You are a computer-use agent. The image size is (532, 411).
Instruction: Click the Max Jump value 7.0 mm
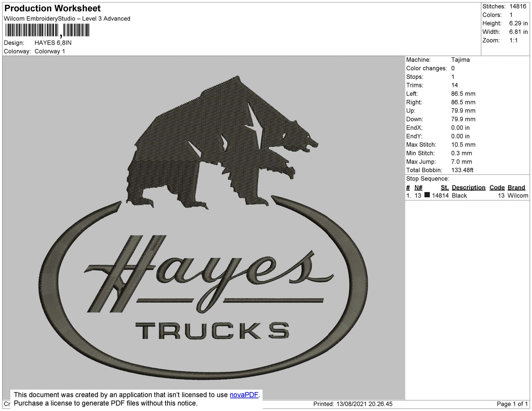pos(462,162)
